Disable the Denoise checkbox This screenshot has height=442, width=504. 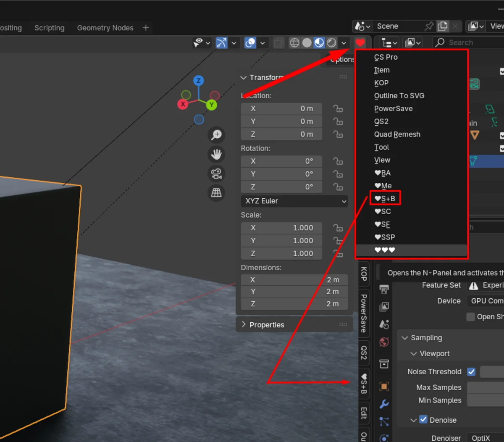click(x=423, y=420)
